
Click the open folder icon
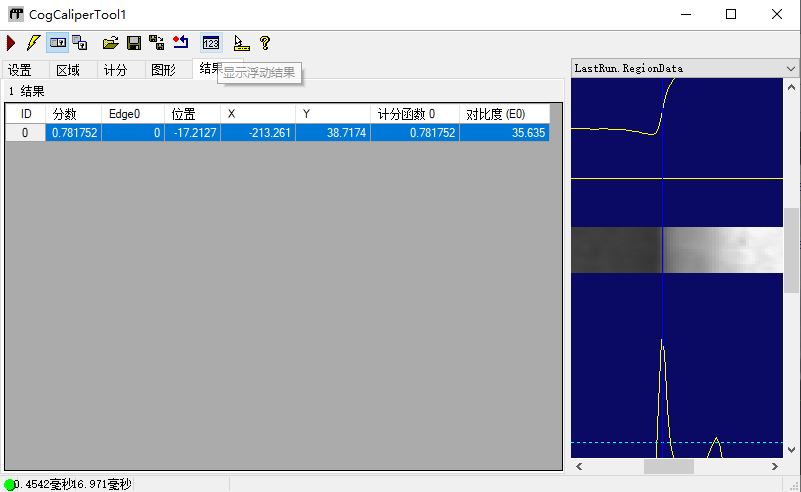111,43
